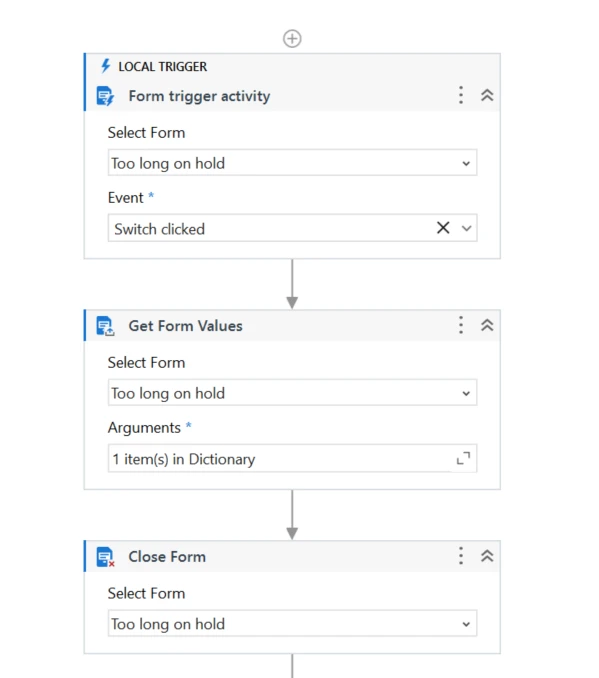This screenshot has width=599, height=678.
Task: Click the Local Trigger lightning bolt icon
Action: click(x=105, y=66)
